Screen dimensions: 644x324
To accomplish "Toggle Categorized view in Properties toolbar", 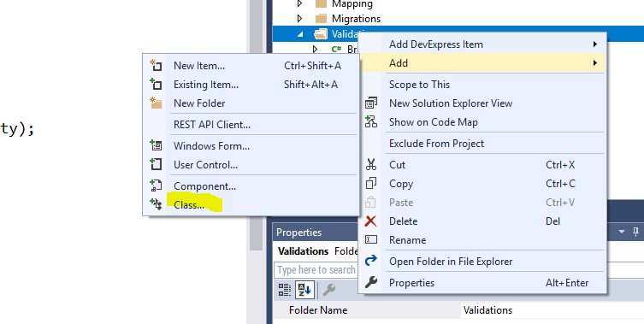I will tap(285, 290).
